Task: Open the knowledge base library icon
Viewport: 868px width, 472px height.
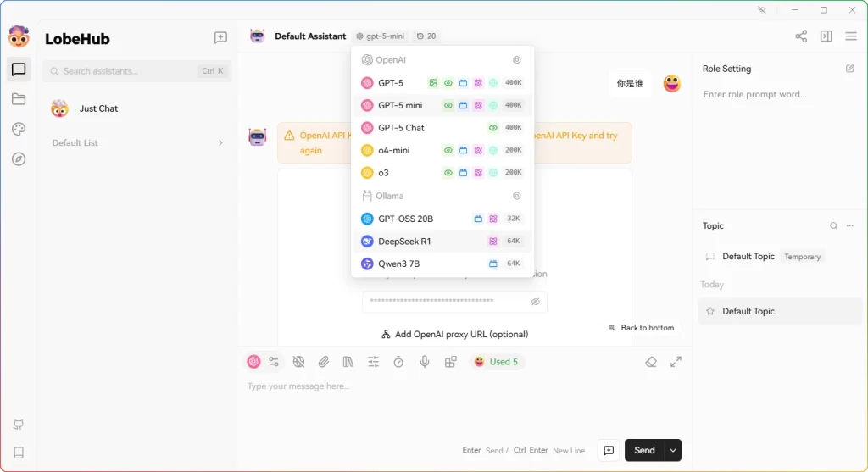Action: coord(348,362)
